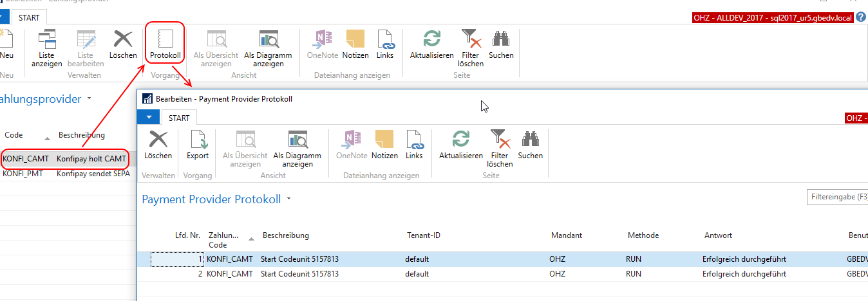The height and width of the screenshot is (301, 868).
Task: Expand the Zahlungsprovider page title dropdown
Action: [89, 99]
